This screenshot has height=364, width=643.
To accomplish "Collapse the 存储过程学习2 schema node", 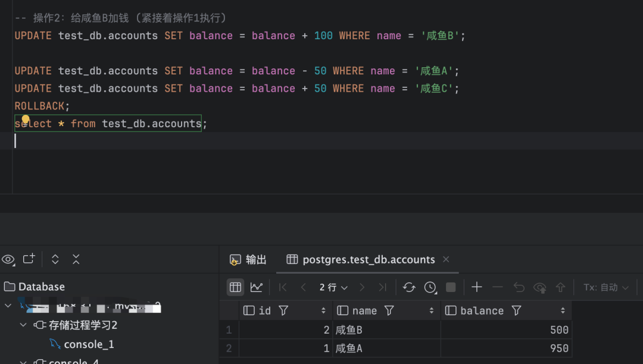I will coord(22,325).
